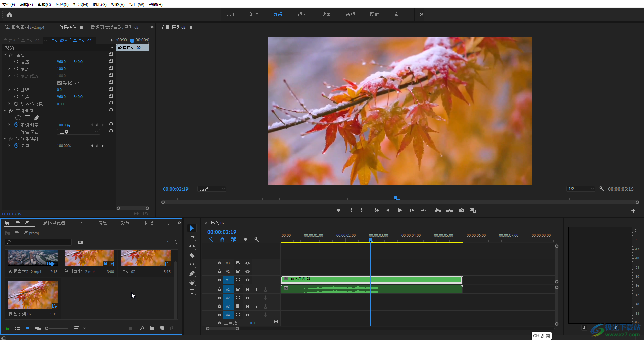Open zoom level Fit dropdown
This screenshot has height=340, width=644.
click(212, 189)
